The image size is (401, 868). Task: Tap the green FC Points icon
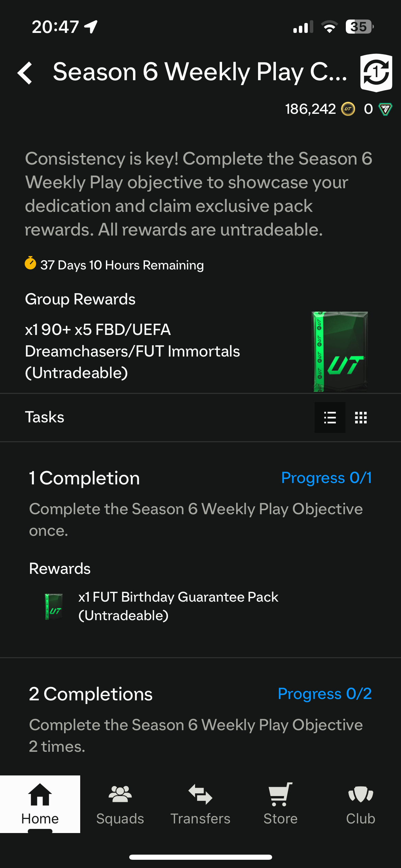[x=385, y=109]
